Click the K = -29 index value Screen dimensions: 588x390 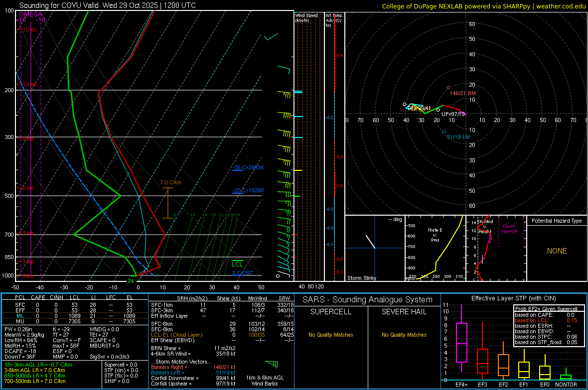click(x=61, y=329)
